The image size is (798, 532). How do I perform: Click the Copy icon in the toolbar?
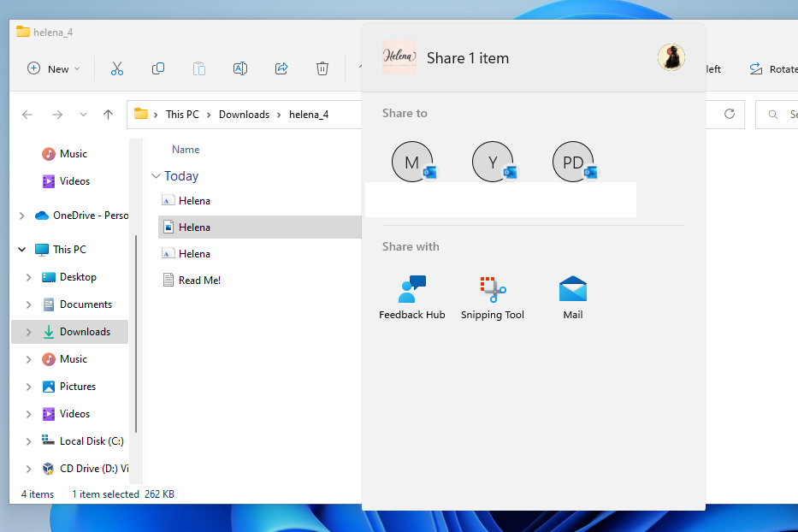coord(158,68)
